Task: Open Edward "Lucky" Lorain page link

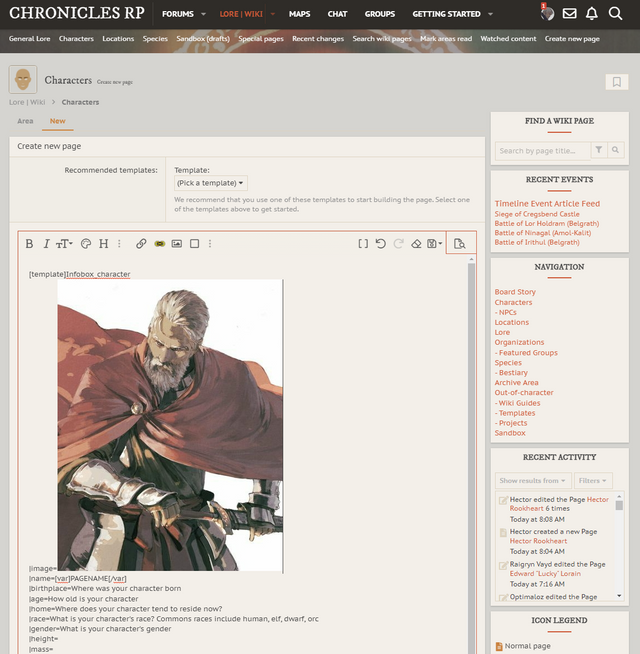Action: pos(545,574)
